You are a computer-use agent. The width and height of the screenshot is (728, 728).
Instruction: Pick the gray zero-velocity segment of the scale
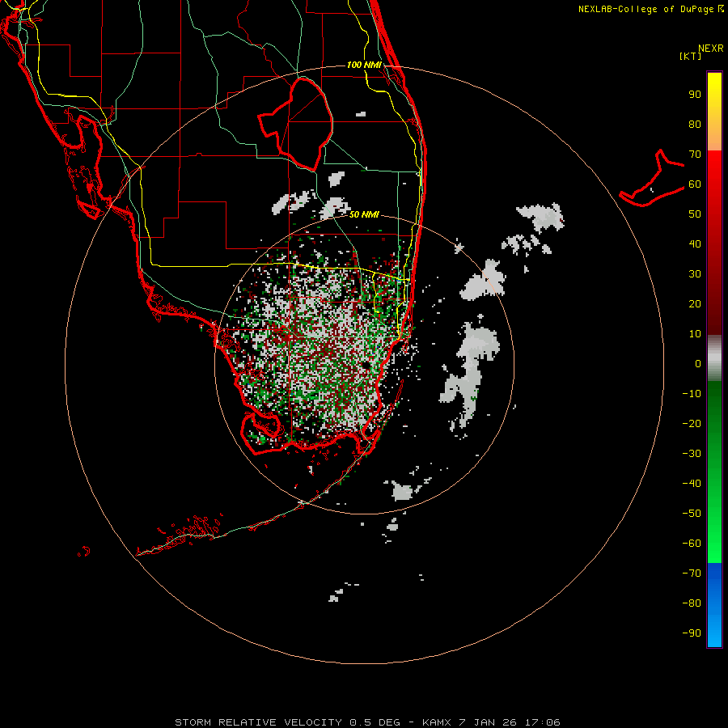click(x=714, y=358)
